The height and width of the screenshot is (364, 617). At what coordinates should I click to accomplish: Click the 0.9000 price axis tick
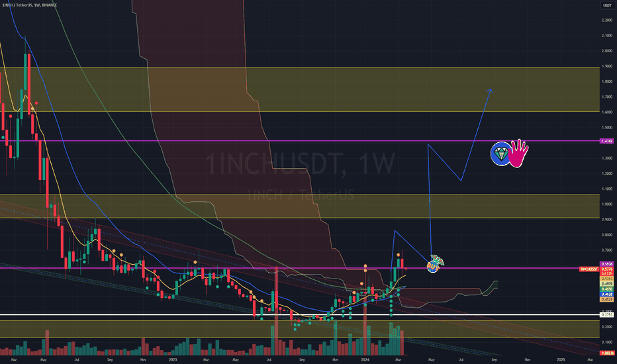(607, 220)
